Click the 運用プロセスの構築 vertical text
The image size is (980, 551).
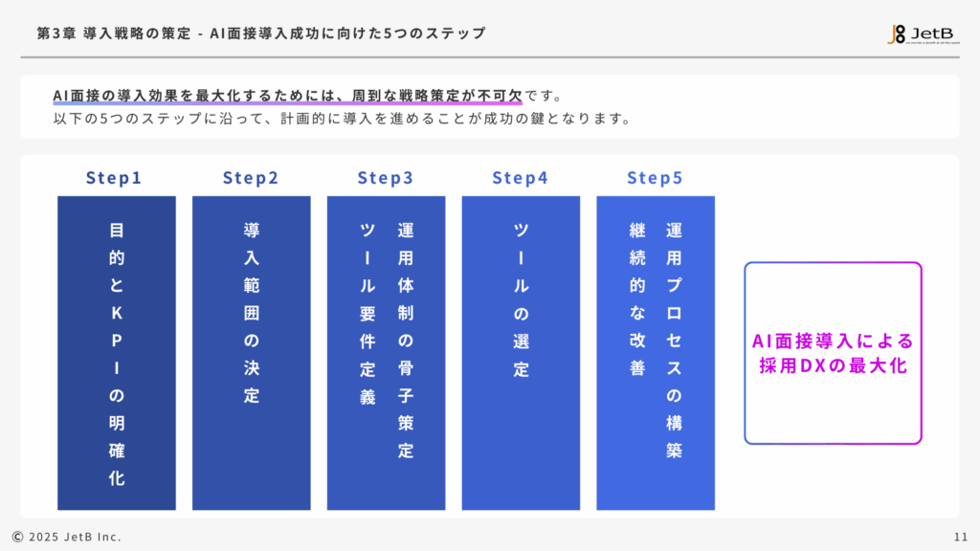[x=675, y=341]
